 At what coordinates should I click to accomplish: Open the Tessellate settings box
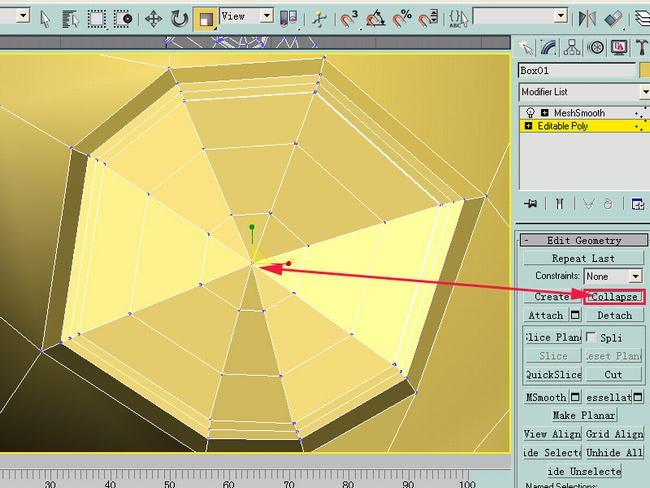coord(638,397)
